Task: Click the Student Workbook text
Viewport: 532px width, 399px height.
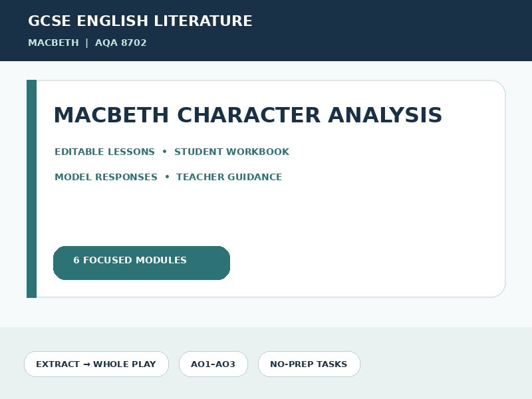Action: point(231,152)
